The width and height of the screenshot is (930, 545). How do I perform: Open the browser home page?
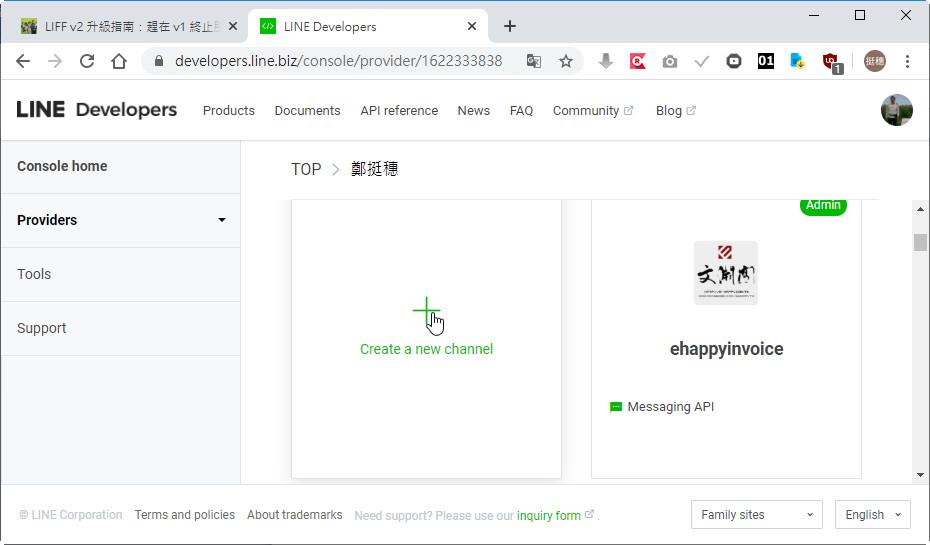119,61
